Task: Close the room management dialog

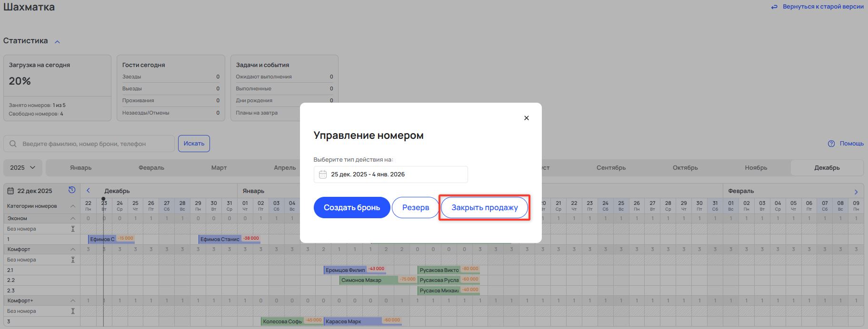Action: click(526, 118)
